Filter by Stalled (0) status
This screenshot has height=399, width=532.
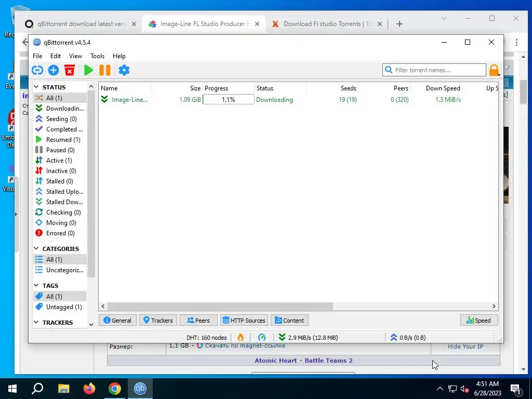click(60, 181)
